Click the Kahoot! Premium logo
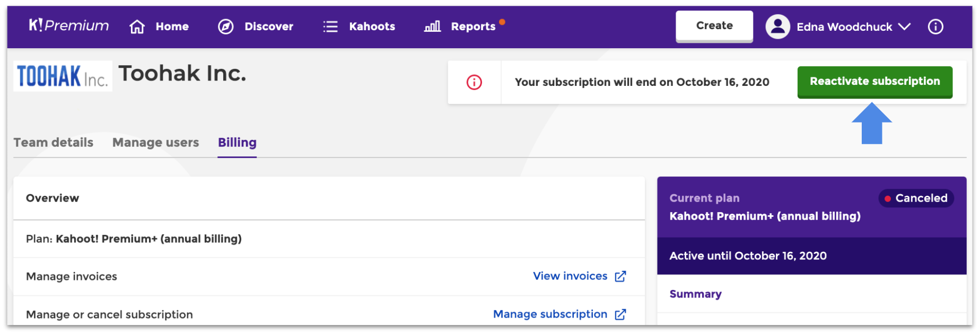Viewport: 980px width, 334px height. point(69,25)
